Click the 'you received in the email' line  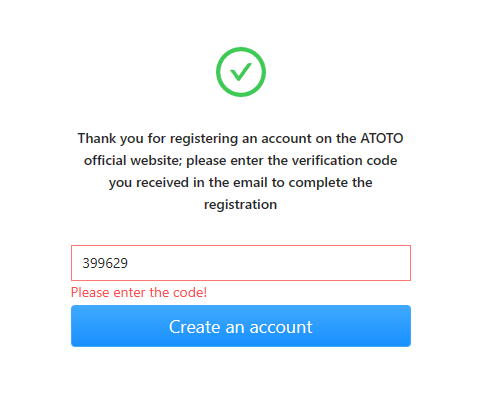coord(241,183)
